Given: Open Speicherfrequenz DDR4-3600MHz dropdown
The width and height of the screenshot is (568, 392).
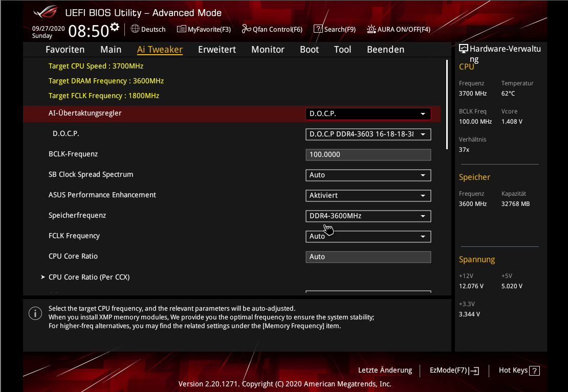Looking at the screenshot, I should (x=368, y=216).
